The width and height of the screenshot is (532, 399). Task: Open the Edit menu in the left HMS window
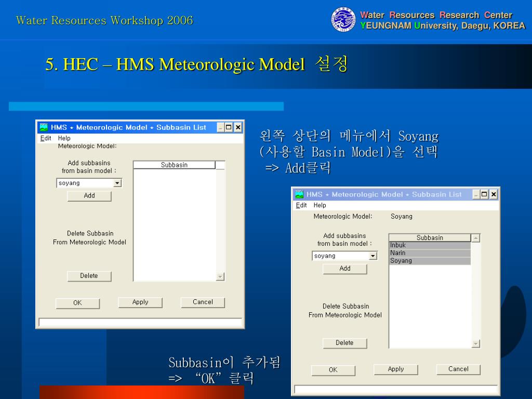click(x=46, y=138)
